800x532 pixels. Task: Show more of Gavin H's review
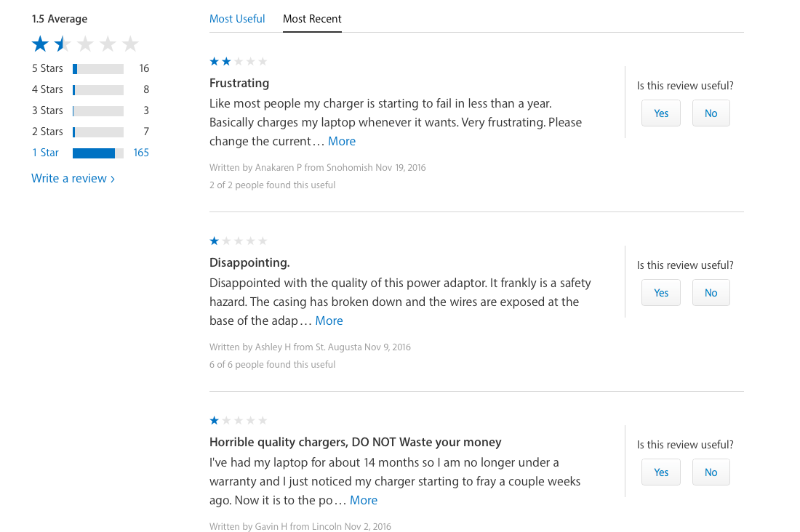tap(364, 500)
